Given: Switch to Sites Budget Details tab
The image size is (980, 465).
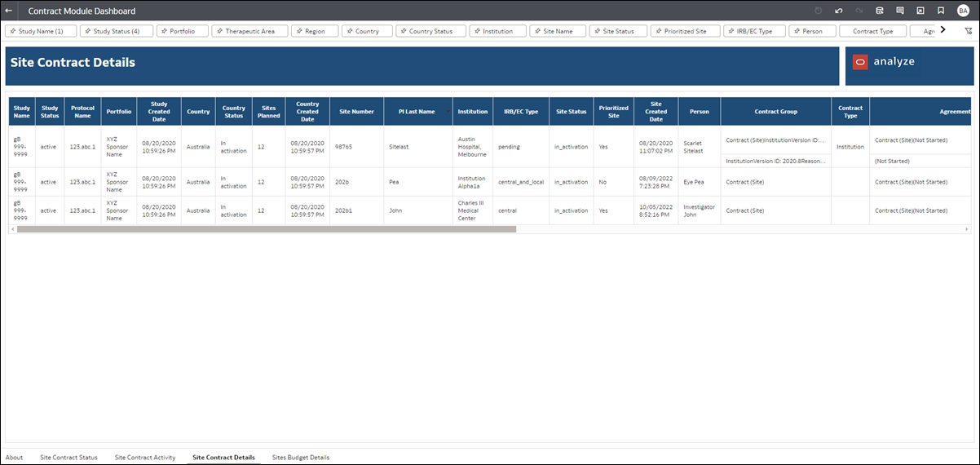Looking at the screenshot, I should click(x=301, y=458).
